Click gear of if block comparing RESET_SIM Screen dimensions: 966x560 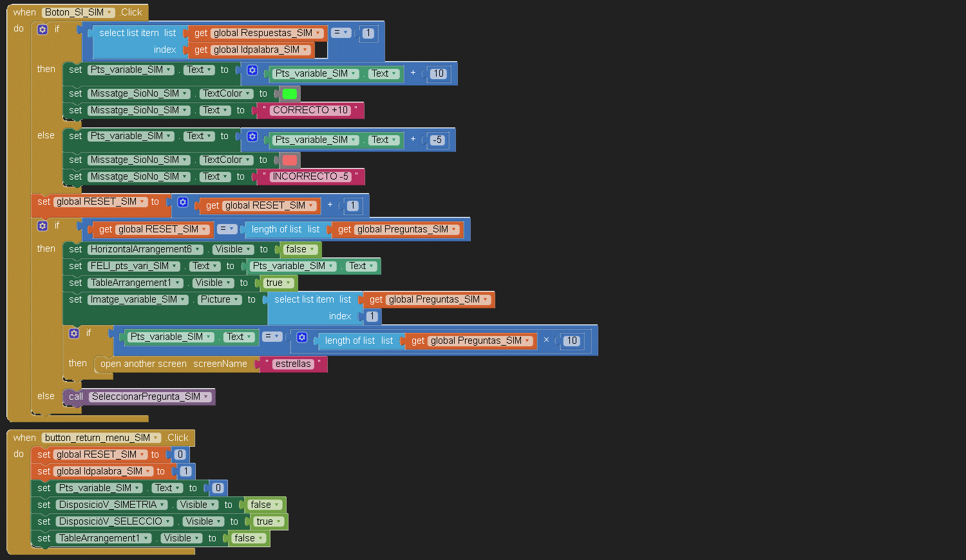pos(43,226)
